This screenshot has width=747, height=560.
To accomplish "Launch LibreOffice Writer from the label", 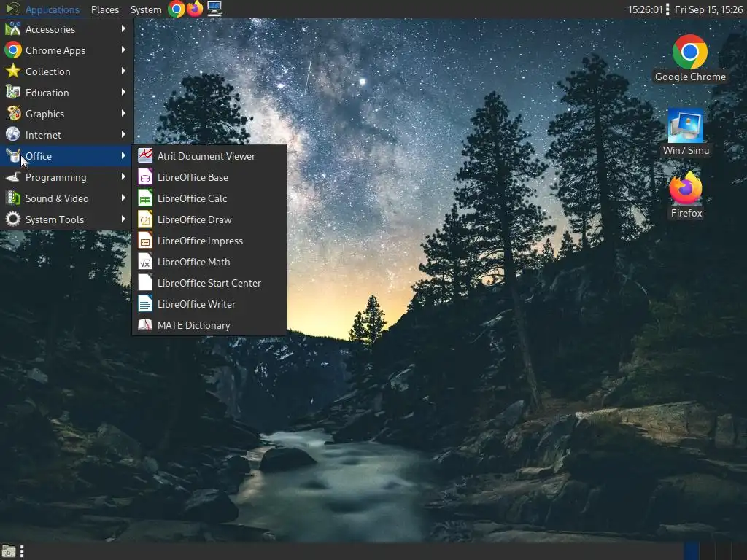I will tap(196, 304).
